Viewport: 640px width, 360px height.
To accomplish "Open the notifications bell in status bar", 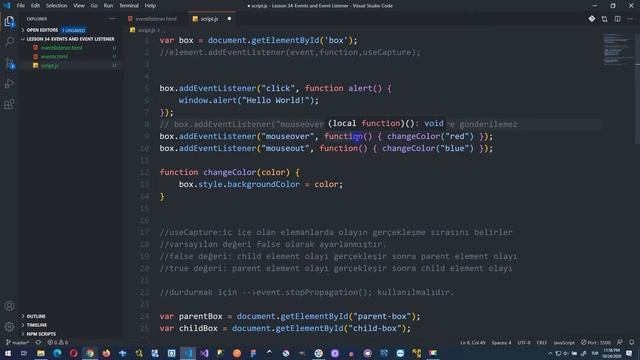I will click(x=631, y=342).
